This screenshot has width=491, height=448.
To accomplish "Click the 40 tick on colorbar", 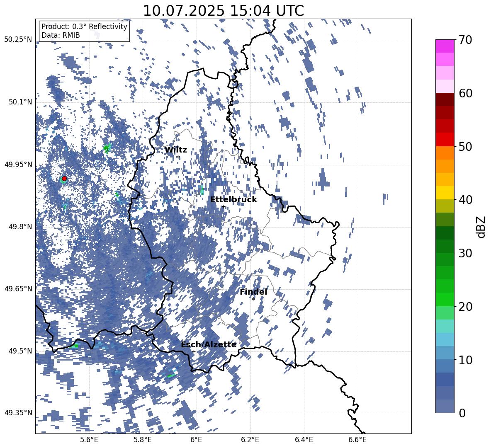I will click(x=465, y=200).
